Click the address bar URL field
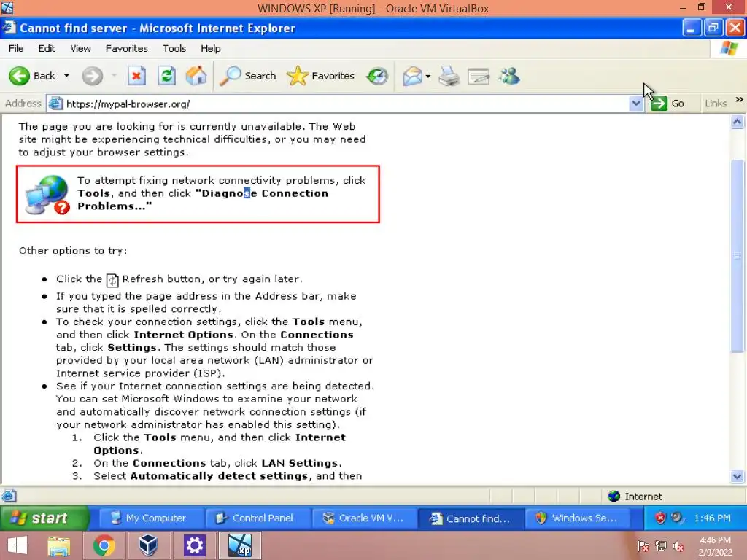 338,104
